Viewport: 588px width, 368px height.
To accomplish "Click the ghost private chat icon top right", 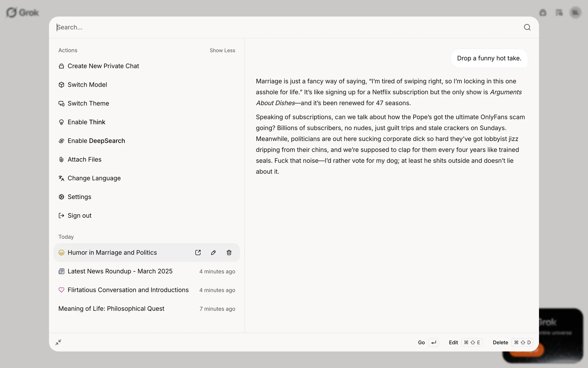I will 543,13.
